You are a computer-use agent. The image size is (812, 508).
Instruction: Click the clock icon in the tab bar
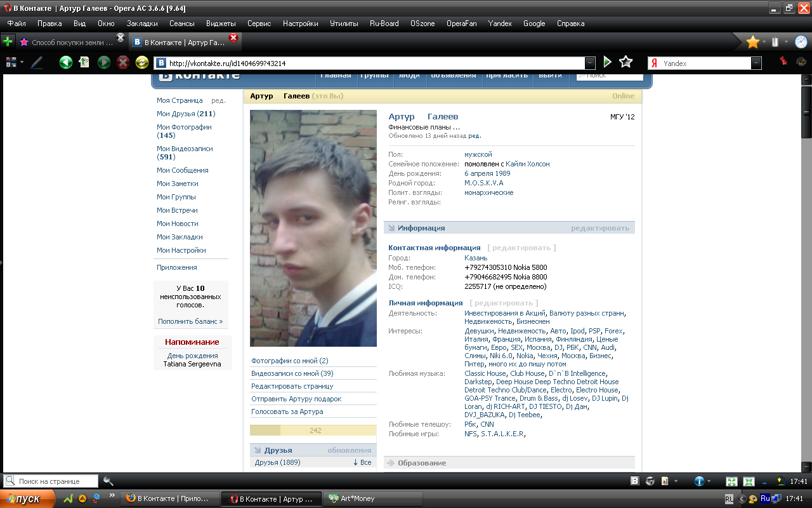point(801,42)
